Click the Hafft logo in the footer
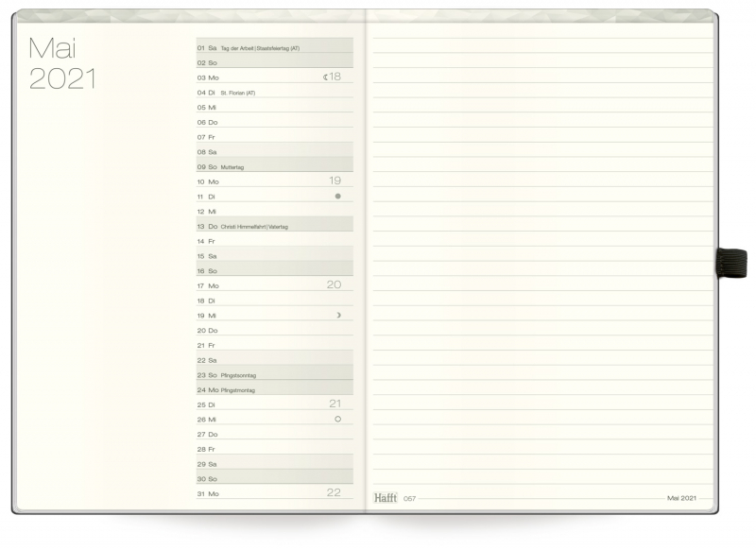Image resolution: width=756 pixels, height=550 pixels. click(x=386, y=498)
